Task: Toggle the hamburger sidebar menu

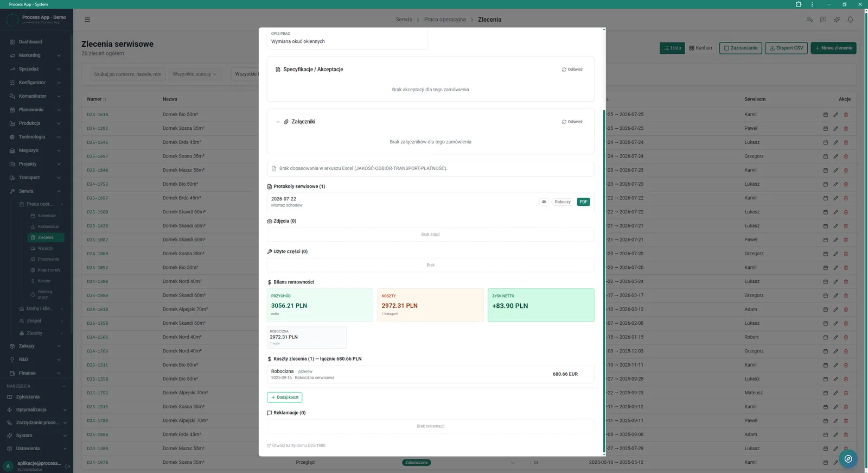Action: tap(87, 20)
